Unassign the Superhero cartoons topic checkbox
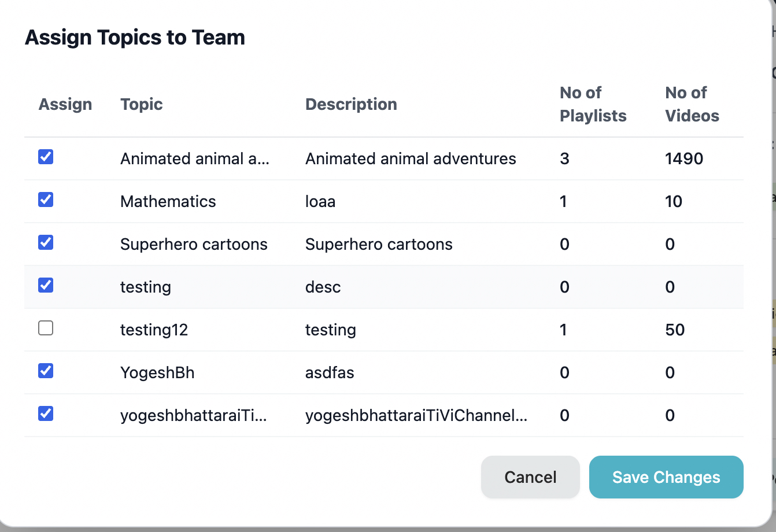Viewport: 776px width, 532px height. point(46,242)
